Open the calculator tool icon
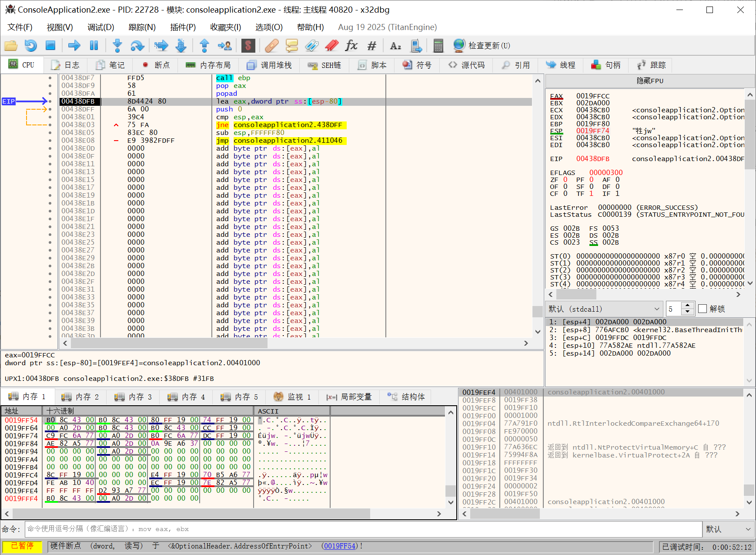Image resolution: width=756 pixels, height=555 pixels. [x=438, y=46]
